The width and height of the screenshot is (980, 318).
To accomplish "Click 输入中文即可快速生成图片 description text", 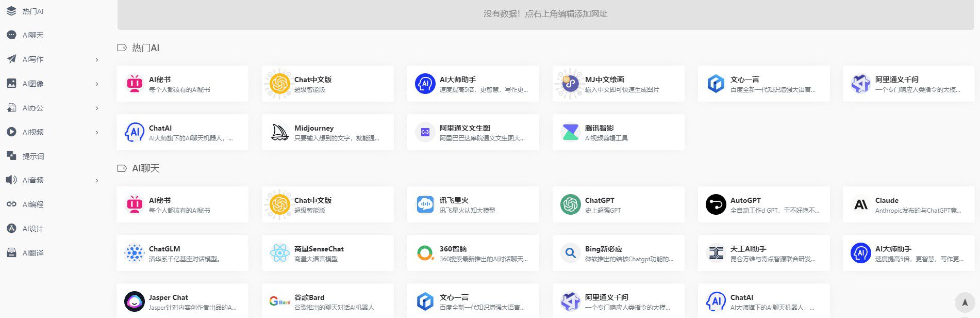I will (x=622, y=90).
